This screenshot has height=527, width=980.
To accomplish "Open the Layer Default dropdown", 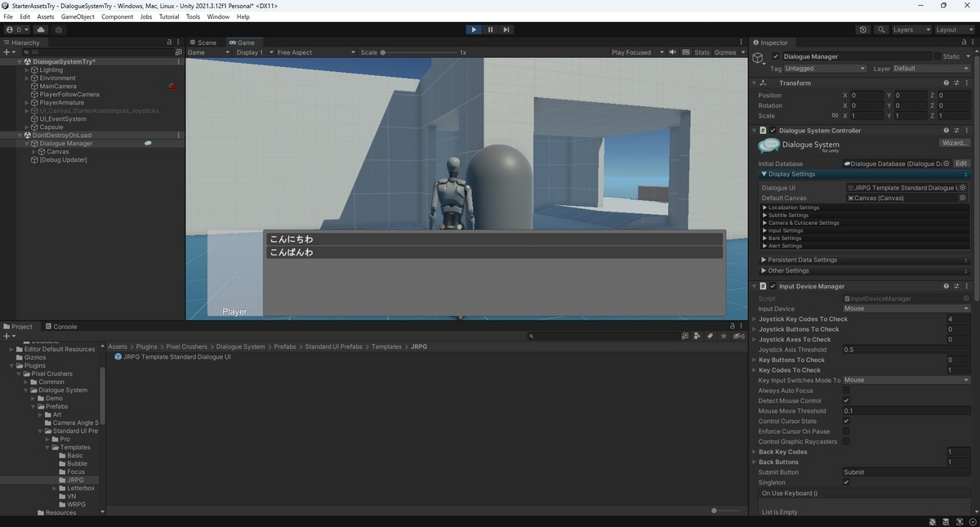I will click(931, 69).
